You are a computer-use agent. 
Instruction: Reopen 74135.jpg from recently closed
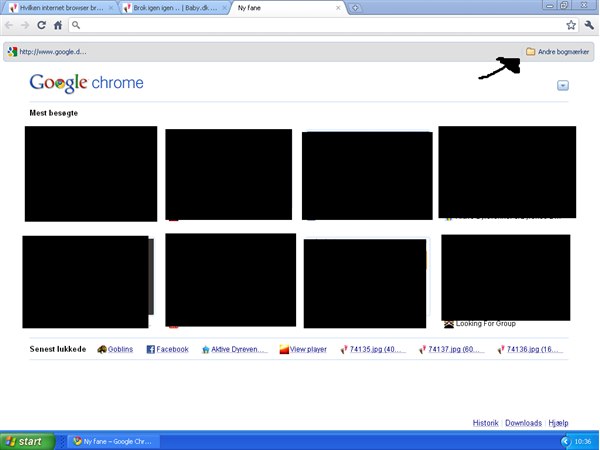(373, 349)
